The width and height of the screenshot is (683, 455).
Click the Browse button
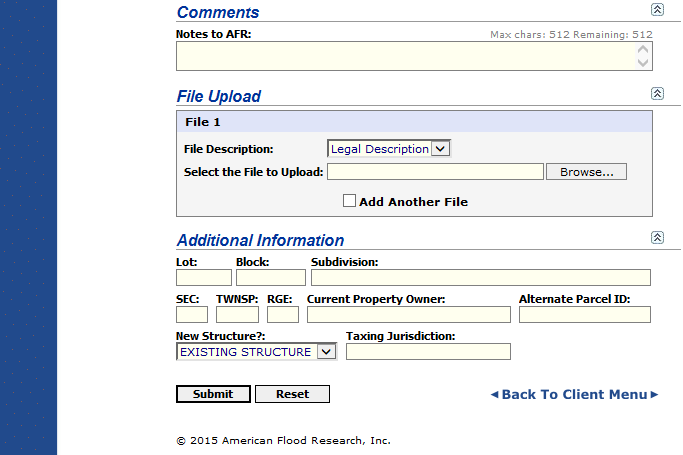tap(586, 172)
